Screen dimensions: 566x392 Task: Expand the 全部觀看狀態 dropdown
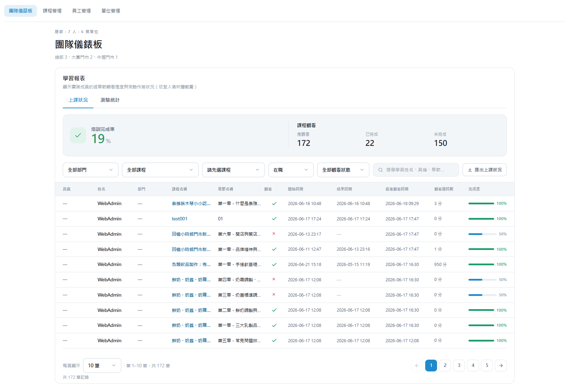coord(343,170)
